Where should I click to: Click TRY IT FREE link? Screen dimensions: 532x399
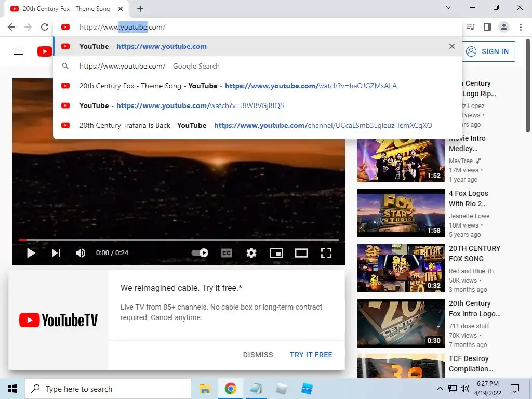point(311,355)
